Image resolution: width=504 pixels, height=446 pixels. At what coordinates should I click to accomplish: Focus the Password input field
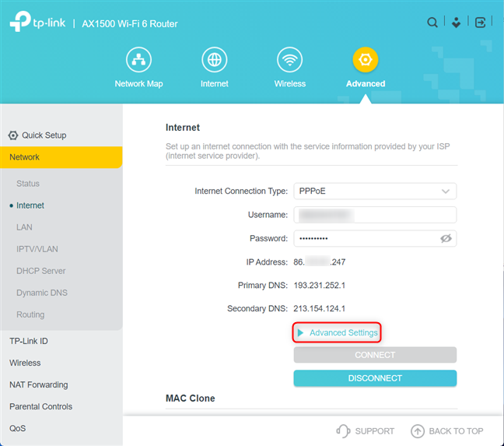click(x=375, y=238)
